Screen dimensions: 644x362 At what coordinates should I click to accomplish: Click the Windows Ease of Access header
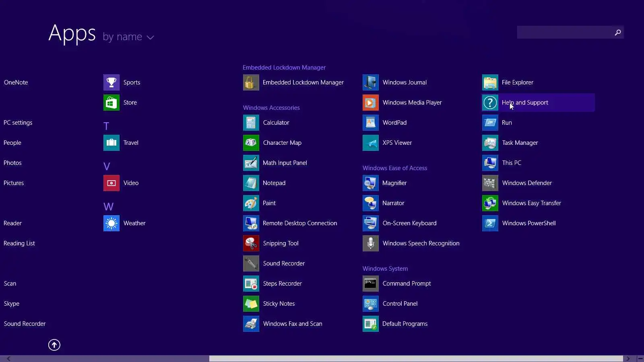(x=395, y=168)
